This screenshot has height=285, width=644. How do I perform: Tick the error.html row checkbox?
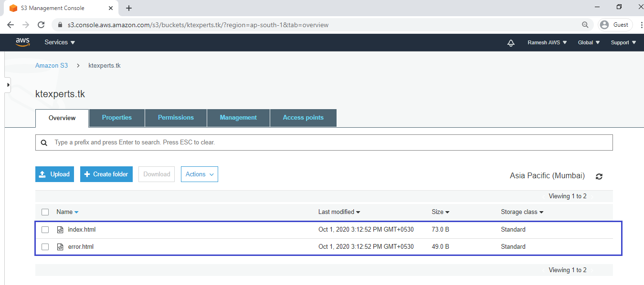click(x=45, y=247)
